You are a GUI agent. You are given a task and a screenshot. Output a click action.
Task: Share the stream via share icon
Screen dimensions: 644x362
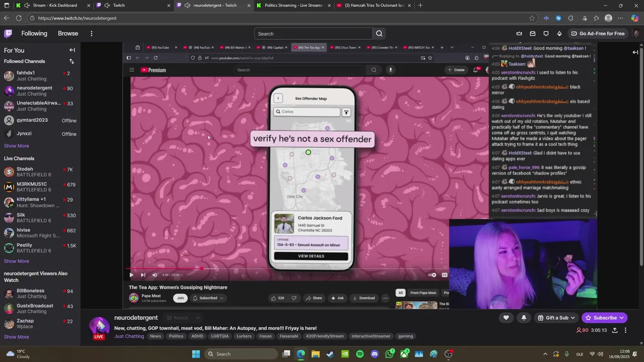[615, 330]
